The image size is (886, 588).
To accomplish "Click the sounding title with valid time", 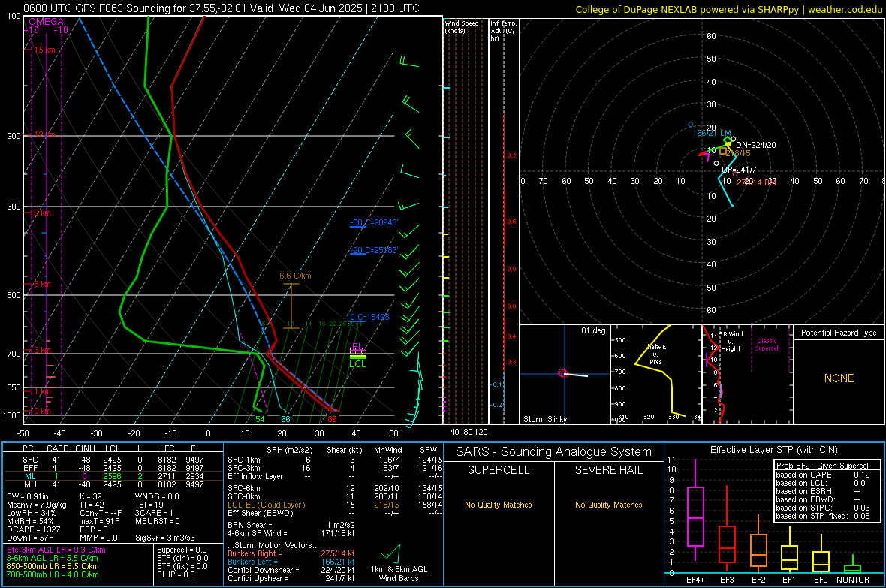I will tap(221, 8).
